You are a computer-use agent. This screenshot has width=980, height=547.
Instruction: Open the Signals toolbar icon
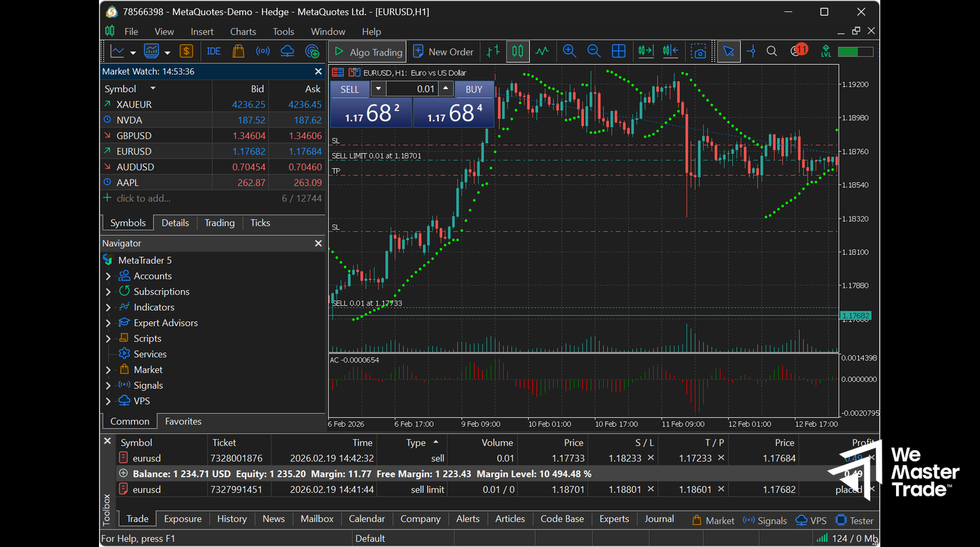263,51
